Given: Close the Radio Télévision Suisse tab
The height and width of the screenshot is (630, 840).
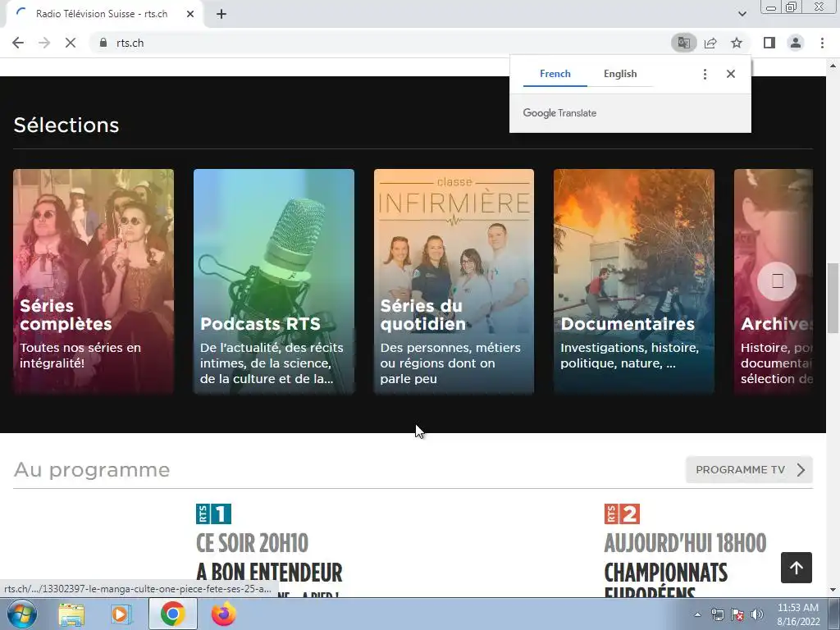Looking at the screenshot, I should (190, 14).
